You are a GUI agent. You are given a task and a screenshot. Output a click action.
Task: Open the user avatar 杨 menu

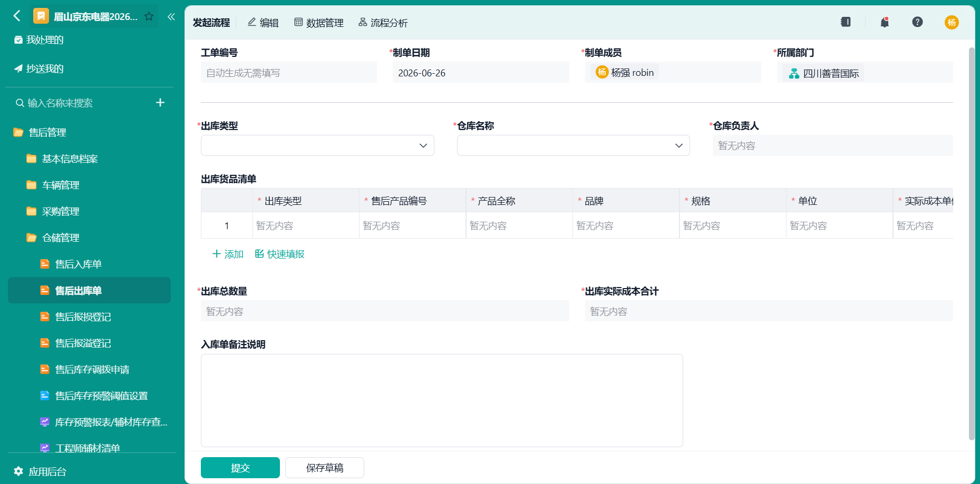[x=952, y=22]
